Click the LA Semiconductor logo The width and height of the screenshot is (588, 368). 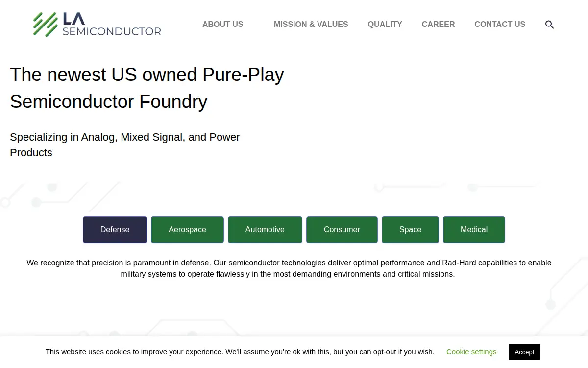(97, 25)
